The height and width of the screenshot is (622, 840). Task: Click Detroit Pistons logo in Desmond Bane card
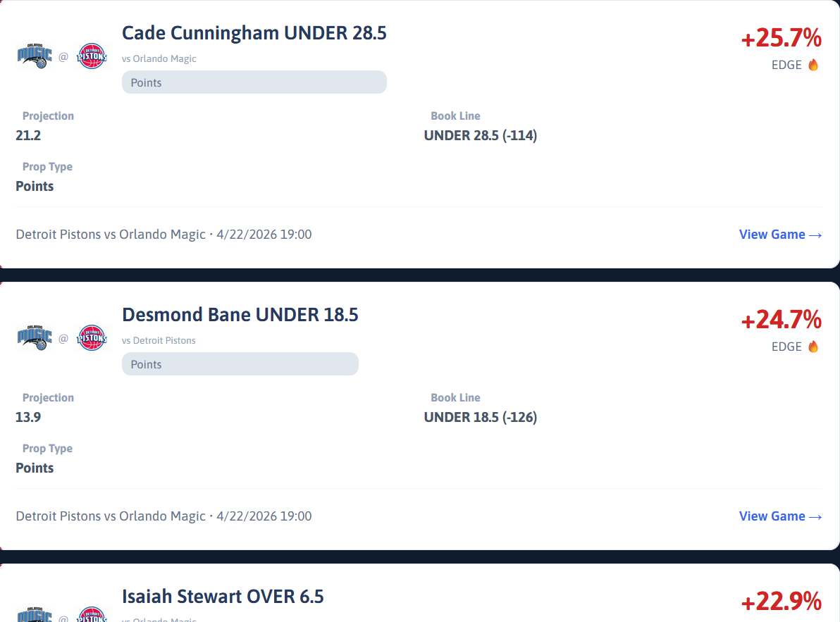92,338
